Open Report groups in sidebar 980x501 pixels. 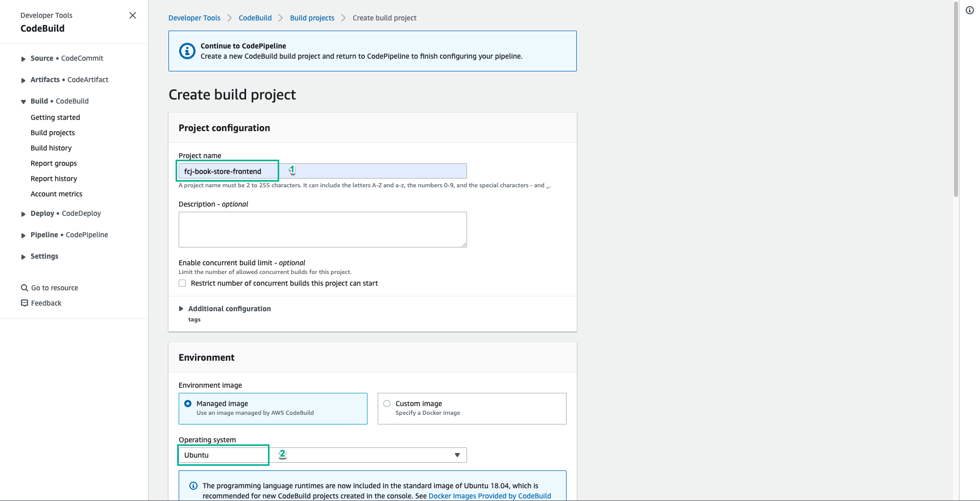coord(54,163)
